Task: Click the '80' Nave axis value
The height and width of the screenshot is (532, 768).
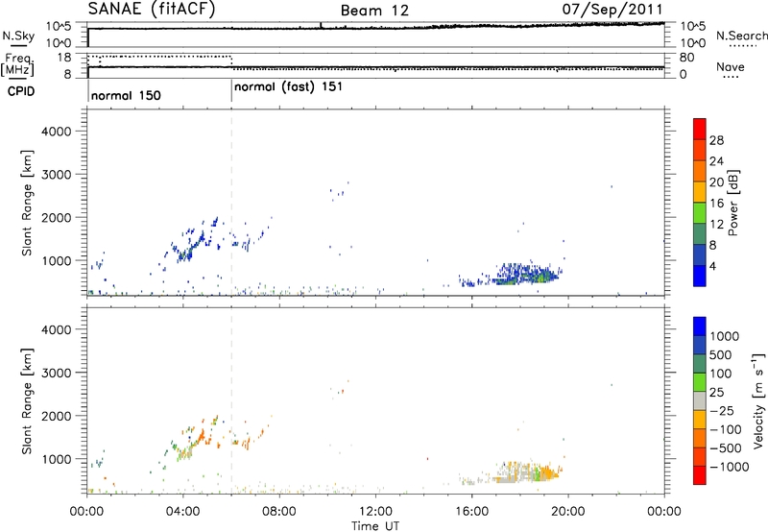Action: 686,58
